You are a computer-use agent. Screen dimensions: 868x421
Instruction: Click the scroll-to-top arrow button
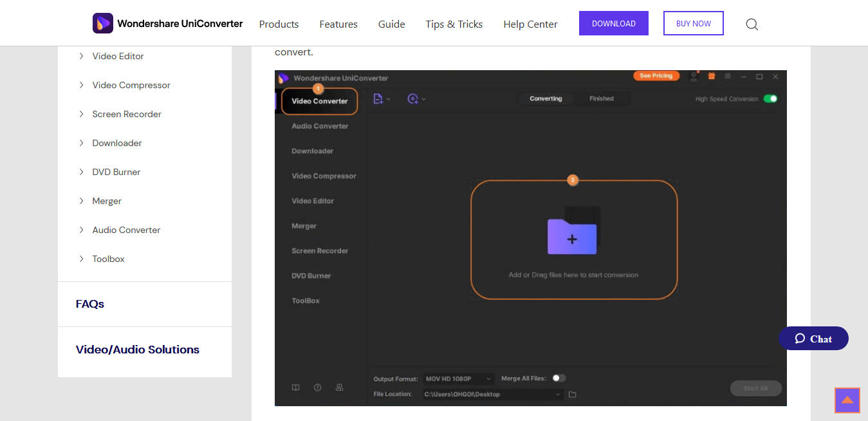pyautogui.click(x=847, y=400)
